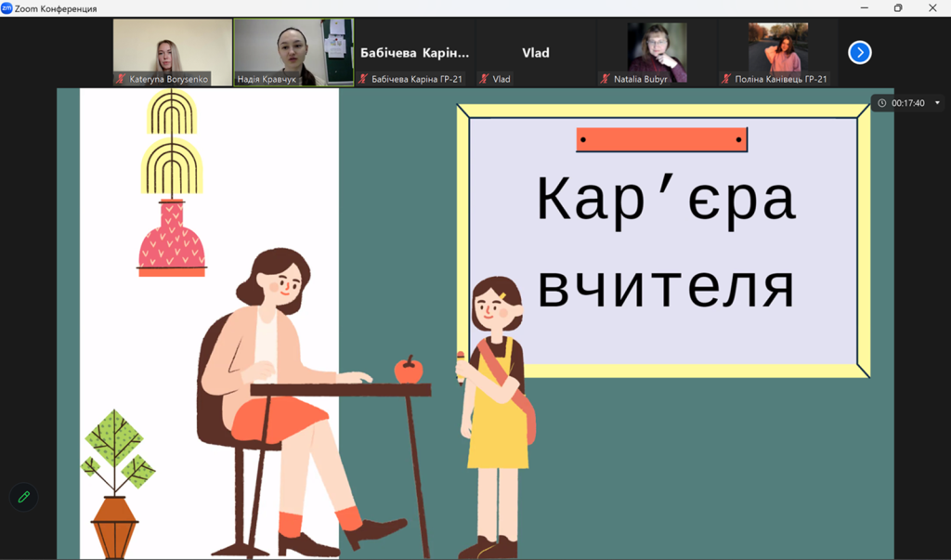Click the Zoom logo in the title bar
951x560 pixels.
[x=9, y=7]
